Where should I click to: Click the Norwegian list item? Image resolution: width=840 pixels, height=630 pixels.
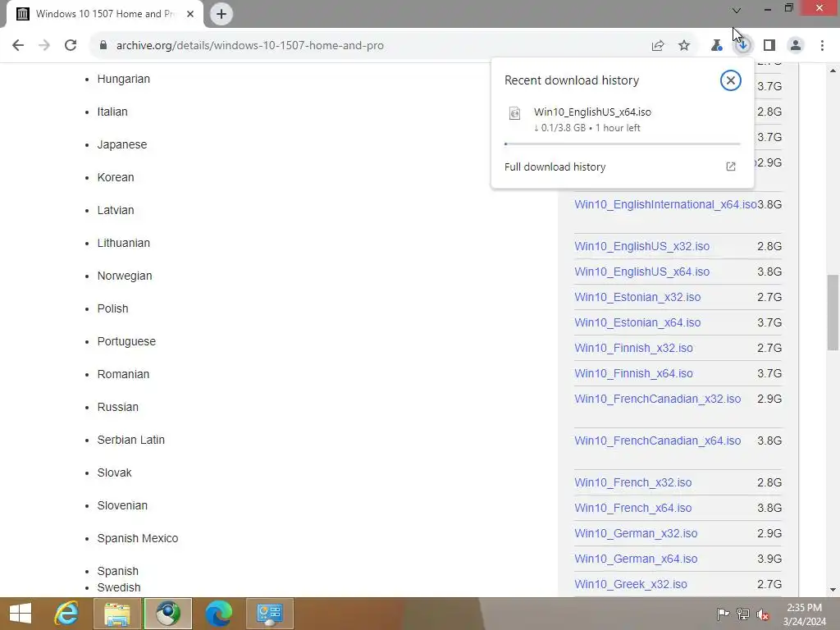(125, 276)
